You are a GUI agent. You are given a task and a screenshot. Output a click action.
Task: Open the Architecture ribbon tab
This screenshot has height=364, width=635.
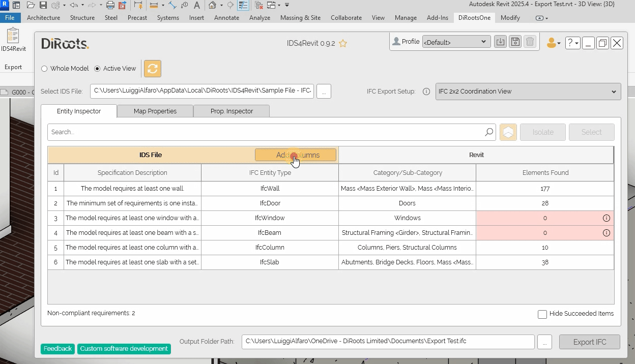click(x=43, y=18)
